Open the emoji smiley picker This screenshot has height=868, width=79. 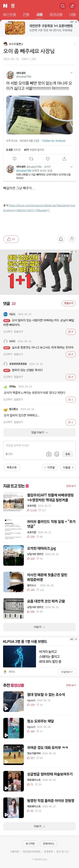[x=57, y=454]
